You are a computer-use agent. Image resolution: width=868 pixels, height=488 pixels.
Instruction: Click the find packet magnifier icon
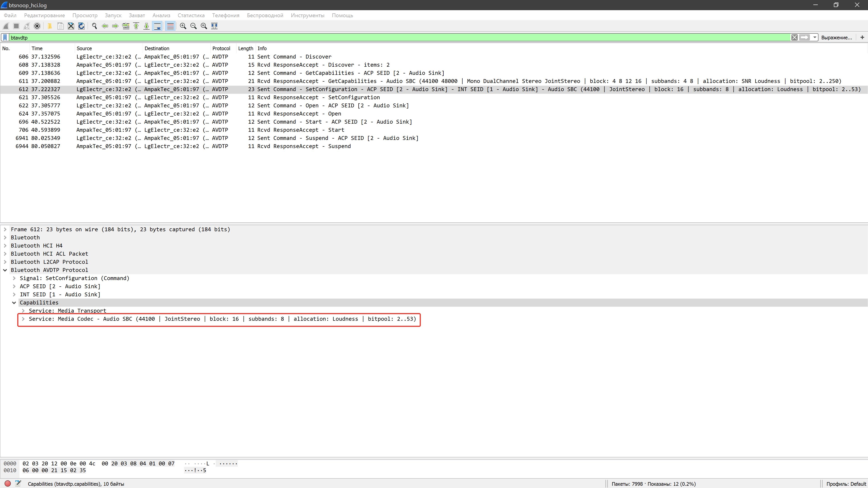click(x=94, y=26)
